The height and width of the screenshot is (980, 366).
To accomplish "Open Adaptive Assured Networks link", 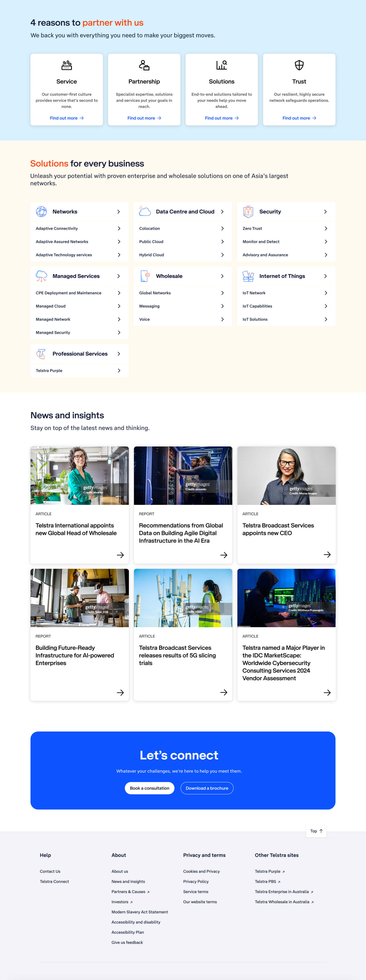I will 62,242.
